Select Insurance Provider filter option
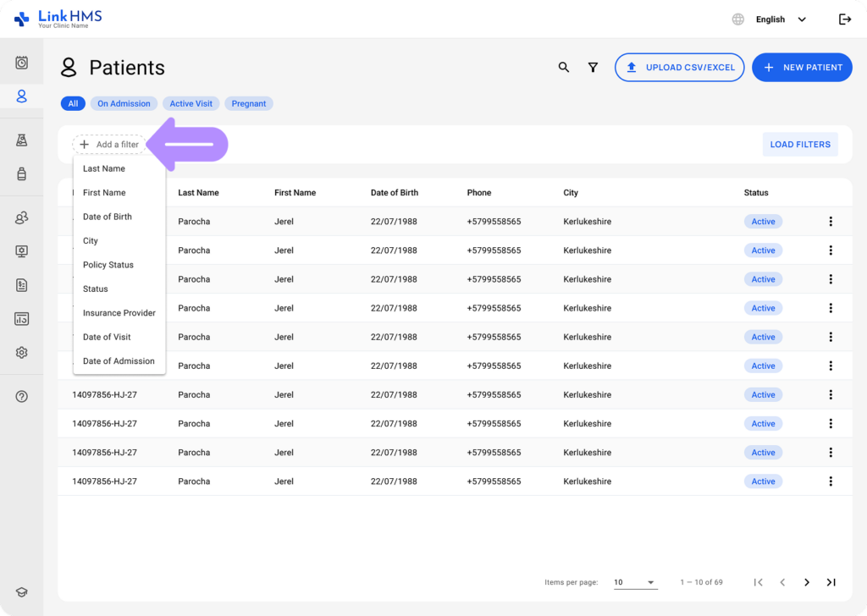Image resolution: width=867 pixels, height=616 pixels. click(119, 312)
